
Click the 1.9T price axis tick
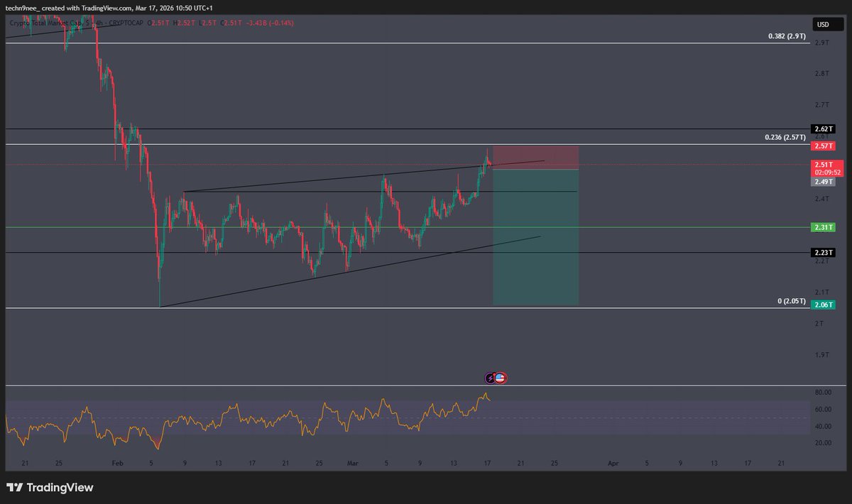822,355
